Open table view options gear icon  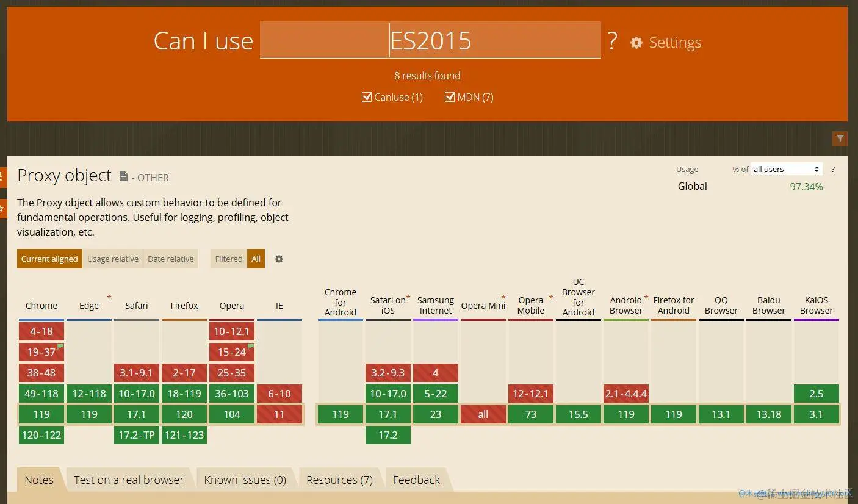pyautogui.click(x=279, y=259)
